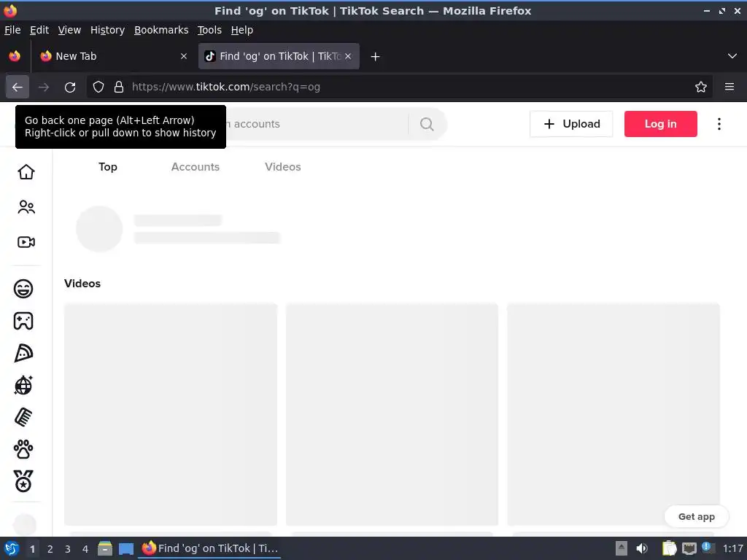Open the Following people sidebar icon
This screenshot has width=747, height=560.
point(26,207)
